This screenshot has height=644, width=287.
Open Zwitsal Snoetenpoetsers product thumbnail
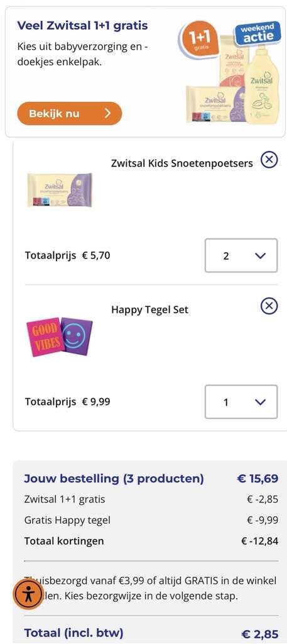pos(60,190)
